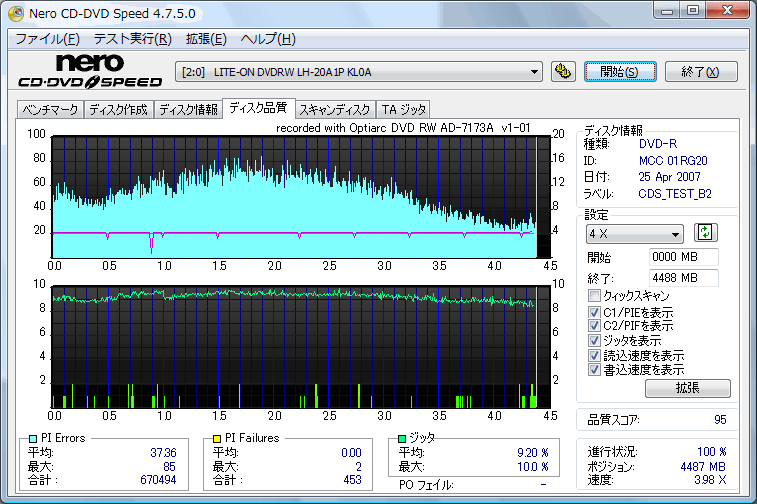
Task: Open the テスト実行(R) menu
Action: coord(133,39)
